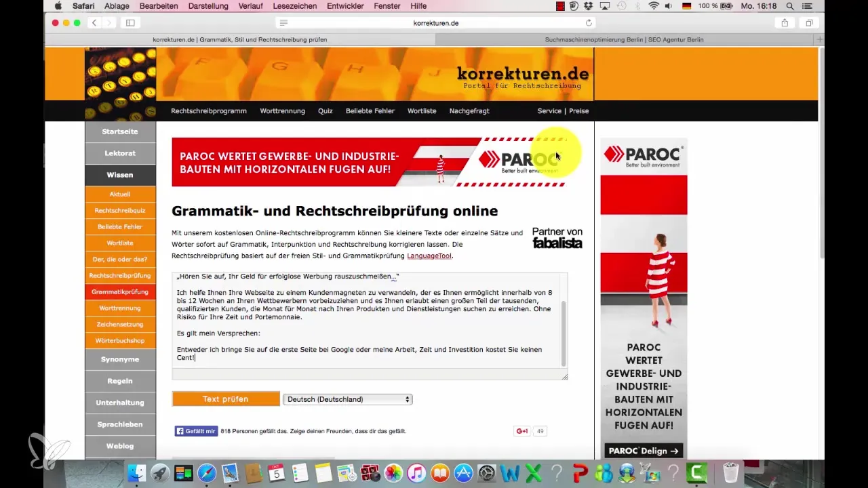The height and width of the screenshot is (488, 868).
Task: Go forward with Safari's forward arrow
Action: coord(108,22)
